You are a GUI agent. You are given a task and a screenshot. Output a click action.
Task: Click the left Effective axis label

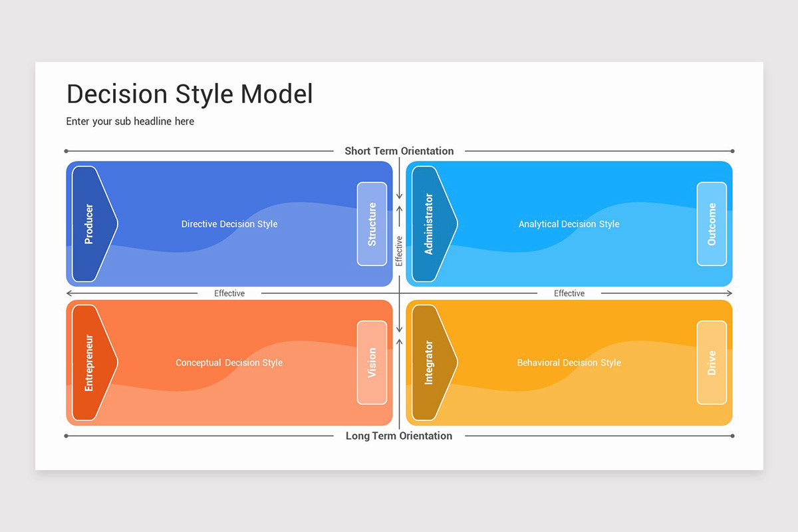click(229, 293)
